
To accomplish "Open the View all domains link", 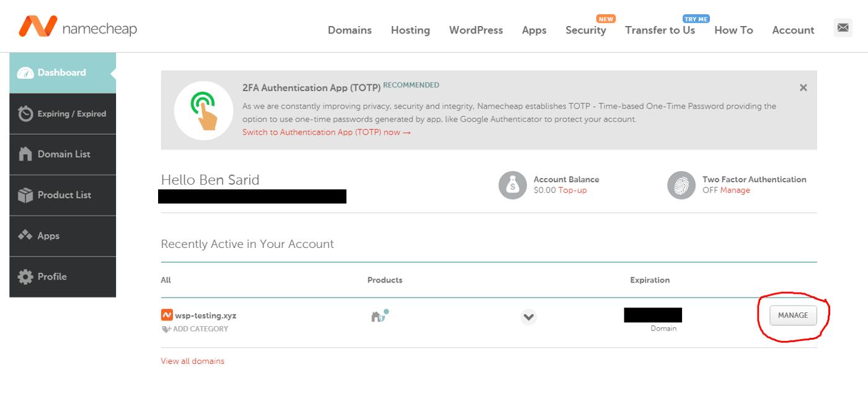I will (192, 360).
